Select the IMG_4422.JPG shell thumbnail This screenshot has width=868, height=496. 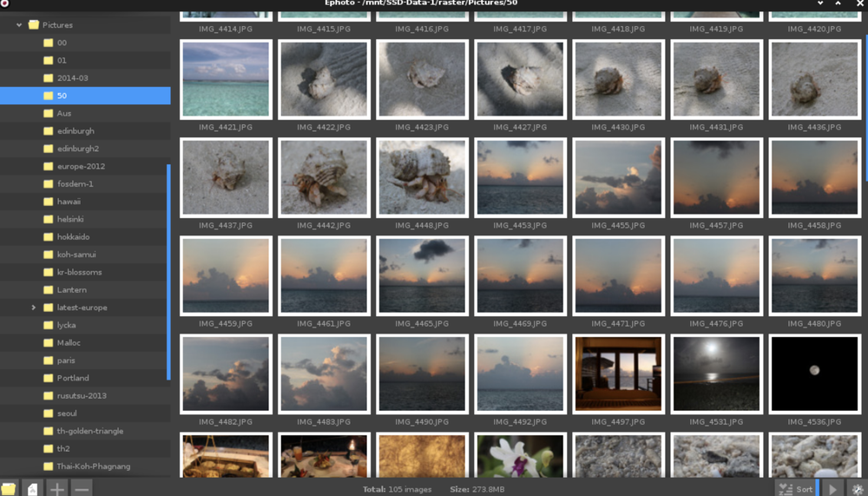tap(324, 79)
